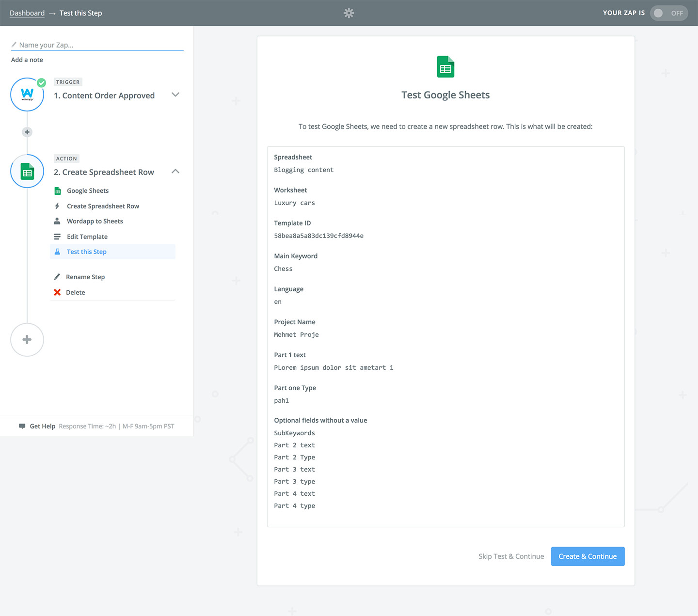
Task: Open Edit Template section
Action: click(87, 237)
